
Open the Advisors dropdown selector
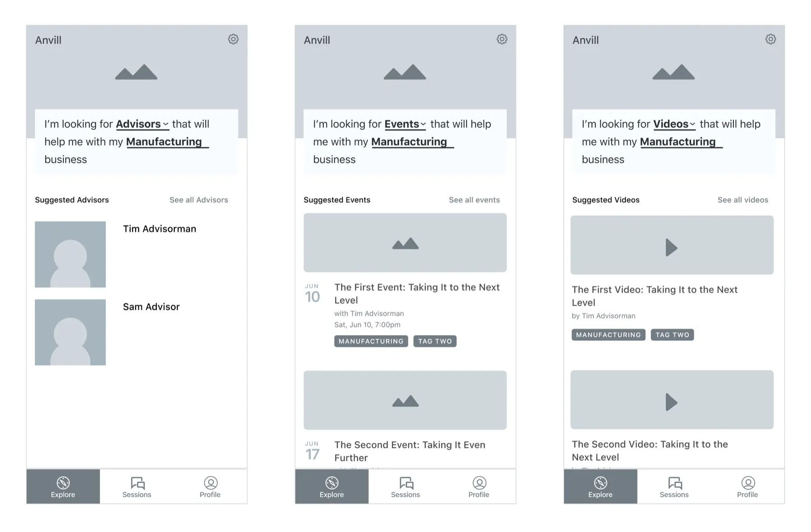coord(142,124)
